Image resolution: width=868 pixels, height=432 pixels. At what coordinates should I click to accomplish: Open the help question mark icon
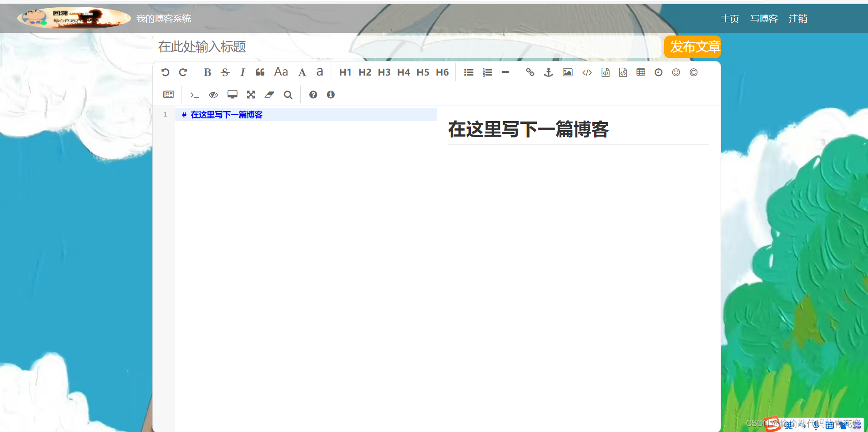(313, 95)
